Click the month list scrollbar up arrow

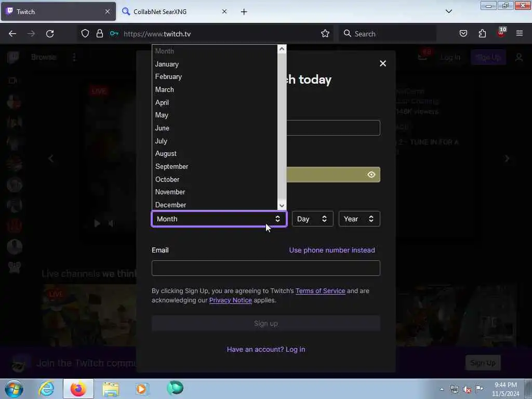point(282,49)
